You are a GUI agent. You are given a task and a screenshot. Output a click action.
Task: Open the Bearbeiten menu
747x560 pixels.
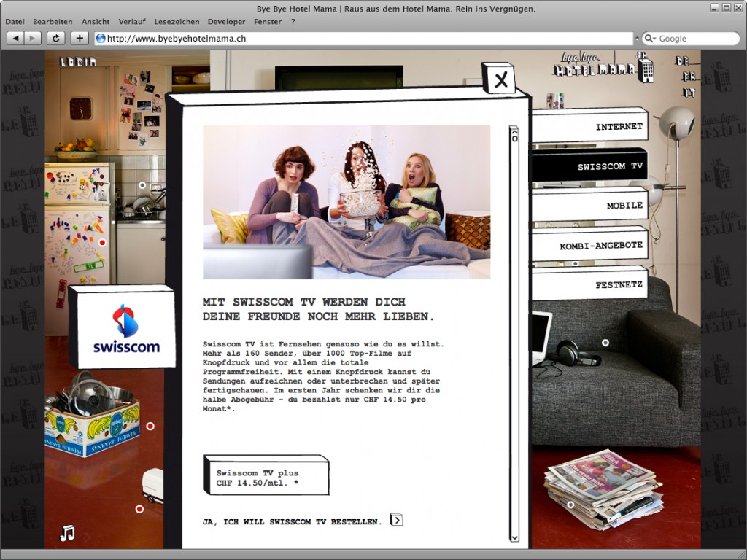point(53,21)
